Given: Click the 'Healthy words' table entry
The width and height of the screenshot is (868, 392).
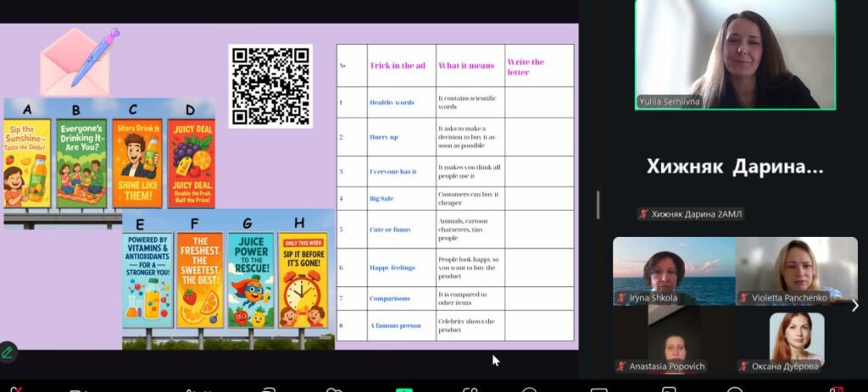Looking at the screenshot, I should 392,102.
